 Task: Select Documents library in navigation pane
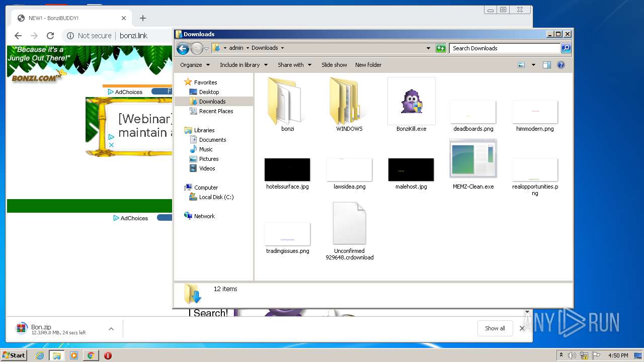click(x=212, y=140)
